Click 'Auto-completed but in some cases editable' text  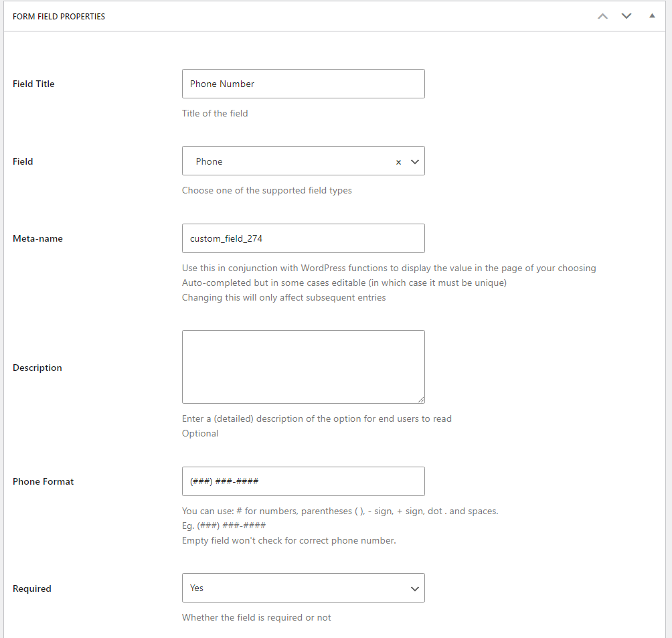point(344,283)
